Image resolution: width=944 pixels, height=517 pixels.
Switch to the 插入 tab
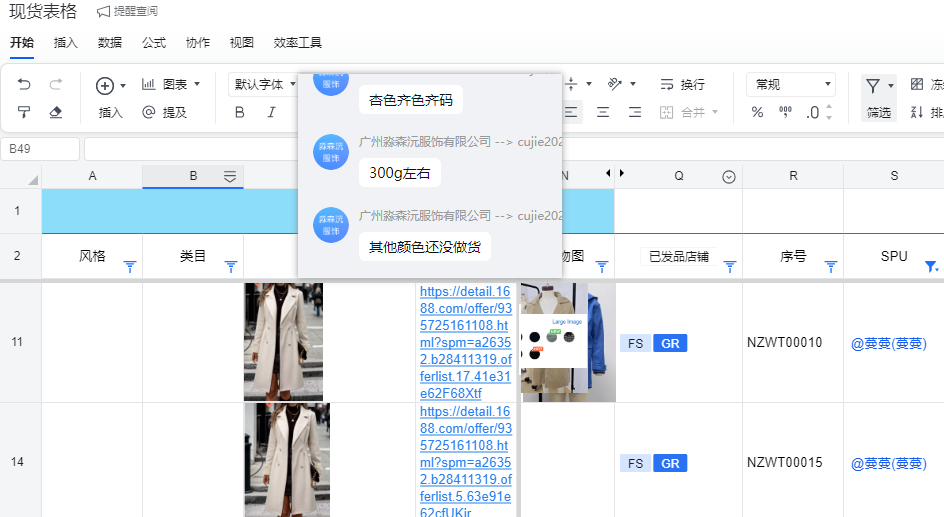(x=66, y=43)
